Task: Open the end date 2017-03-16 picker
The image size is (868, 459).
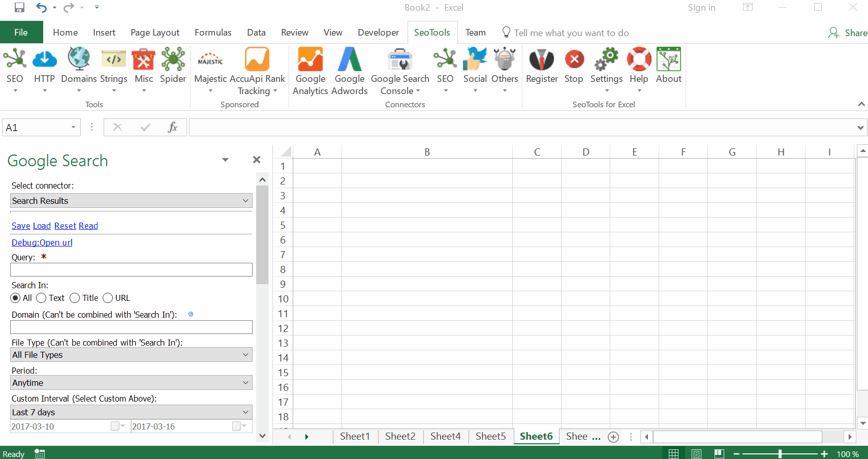Action: [x=239, y=426]
